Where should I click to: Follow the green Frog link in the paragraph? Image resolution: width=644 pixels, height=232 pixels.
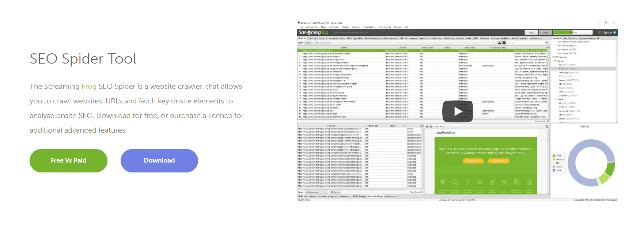tap(89, 86)
